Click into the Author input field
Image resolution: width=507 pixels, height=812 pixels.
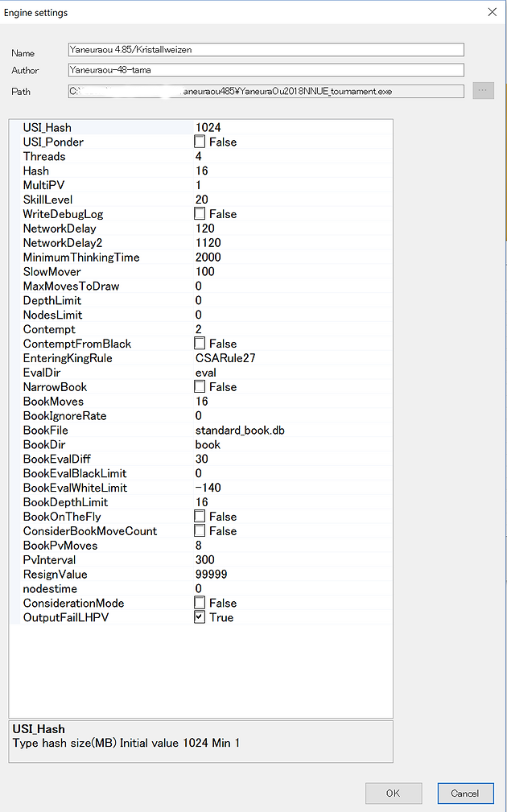266,70
